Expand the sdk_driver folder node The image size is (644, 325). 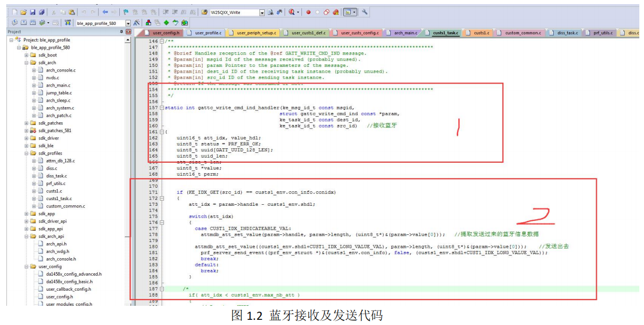(x=26, y=138)
